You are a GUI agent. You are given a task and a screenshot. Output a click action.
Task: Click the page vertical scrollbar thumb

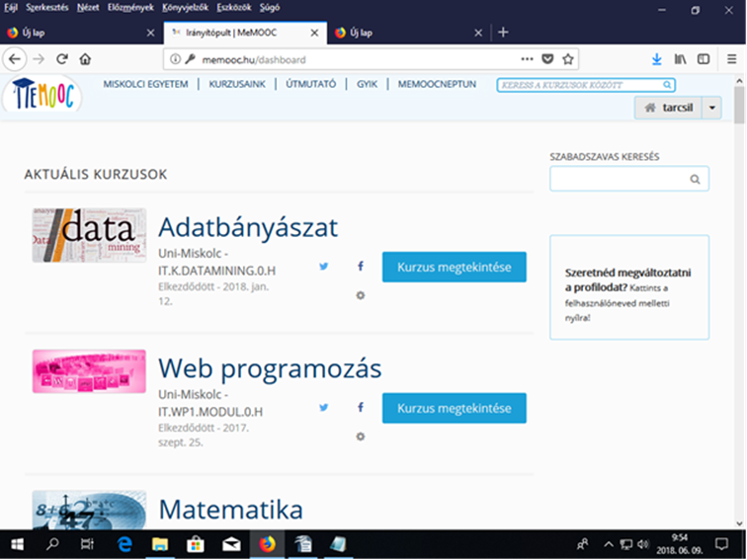pos(739,105)
